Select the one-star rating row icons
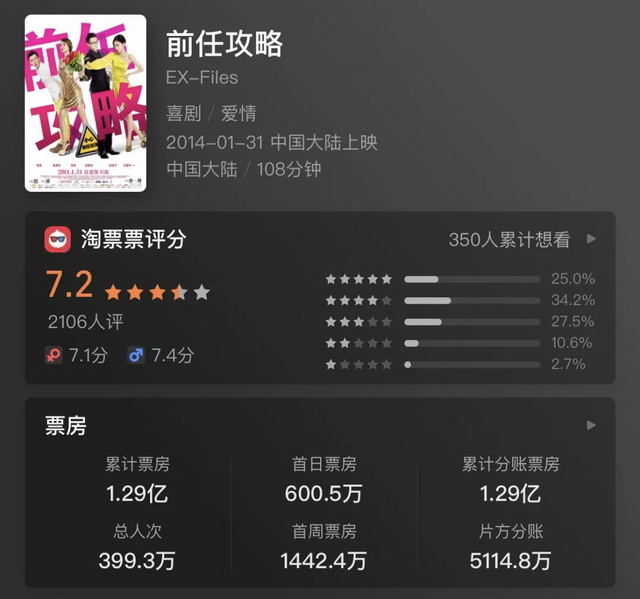 click(359, 364)
